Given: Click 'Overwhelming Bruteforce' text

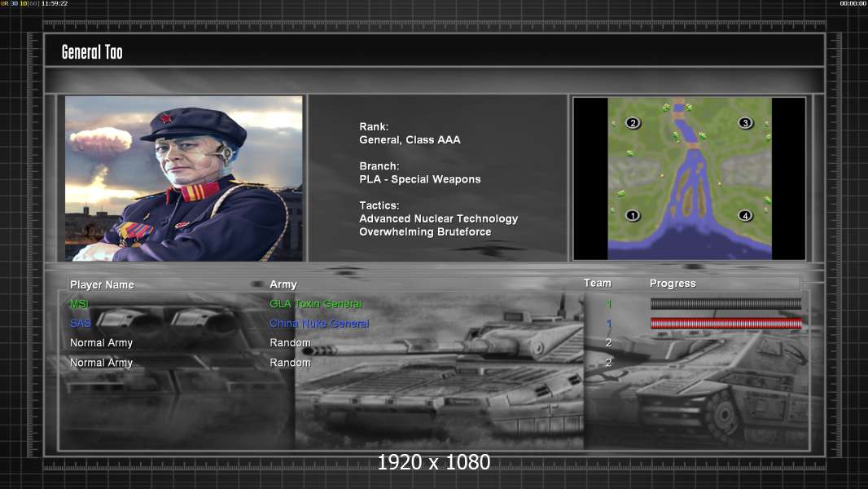Looking at the screenshot, I should (x=425, y=232).
